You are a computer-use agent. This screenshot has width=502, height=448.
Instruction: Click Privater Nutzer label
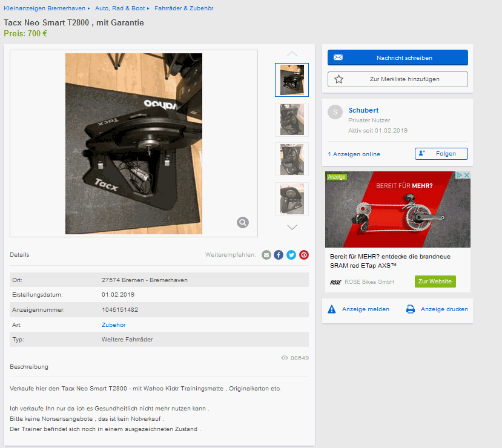[369, 120]
